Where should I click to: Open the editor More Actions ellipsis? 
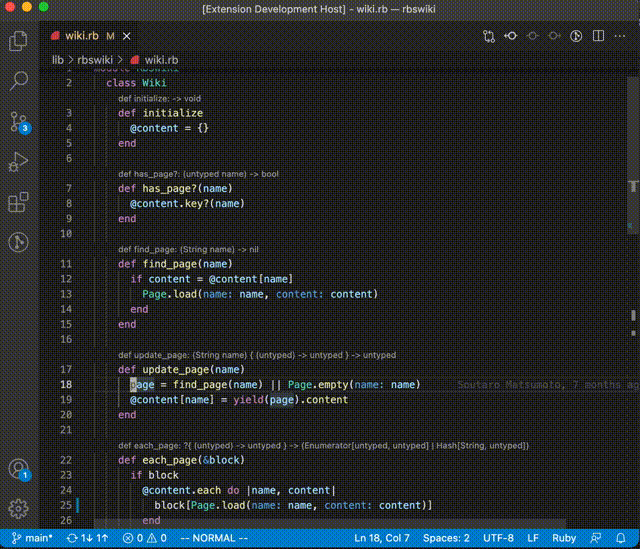point(620,36)
